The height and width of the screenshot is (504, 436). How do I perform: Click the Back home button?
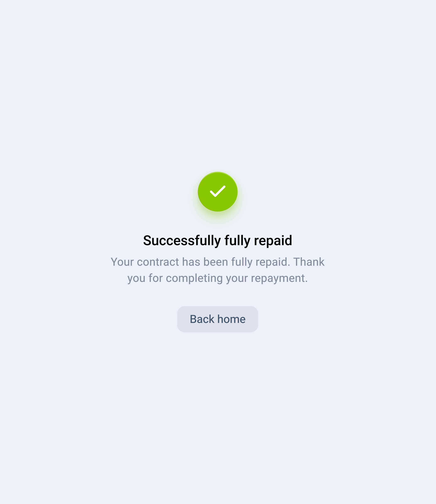218,319
